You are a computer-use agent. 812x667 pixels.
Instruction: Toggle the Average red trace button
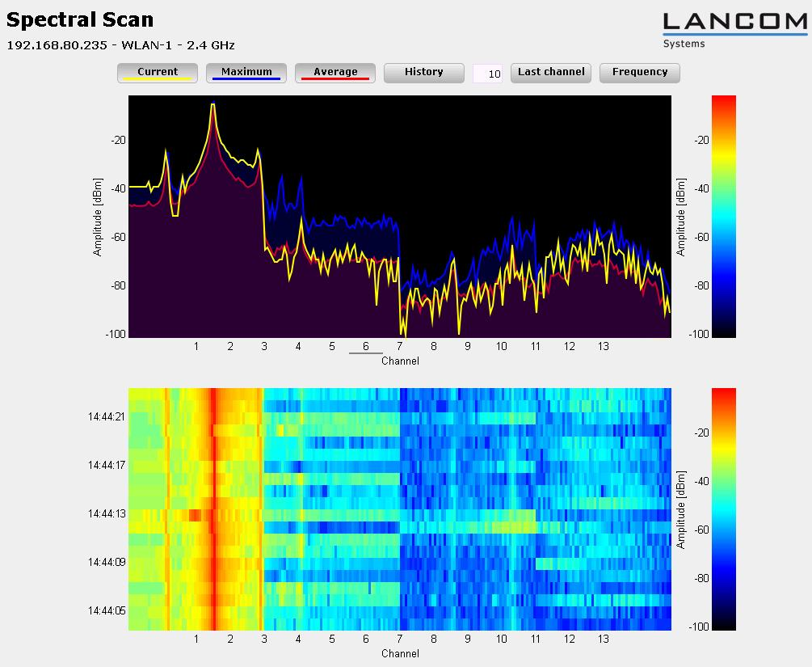(x=335, y=73)
